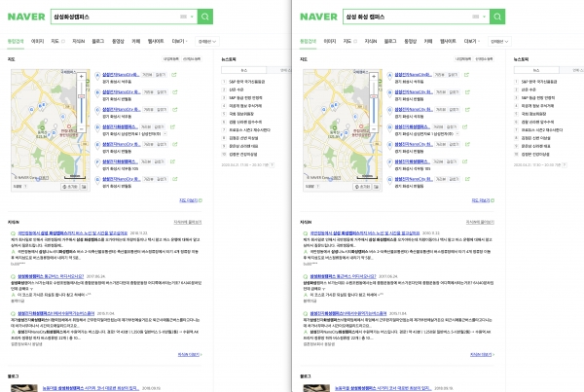Screen dimensions: 584x392
Task: Click 거리뷰 button for result B in left window
Action: coord(149,92)
